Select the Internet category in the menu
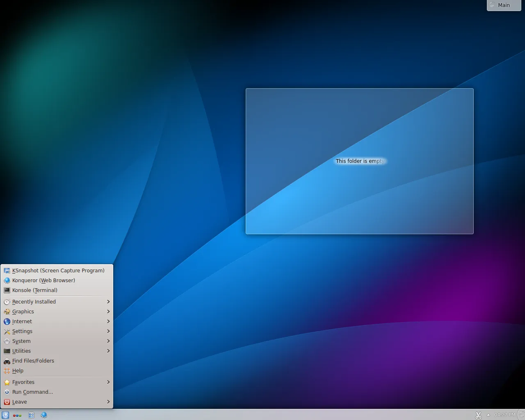This screenshot has width=525, height=420. click(23, 321)
